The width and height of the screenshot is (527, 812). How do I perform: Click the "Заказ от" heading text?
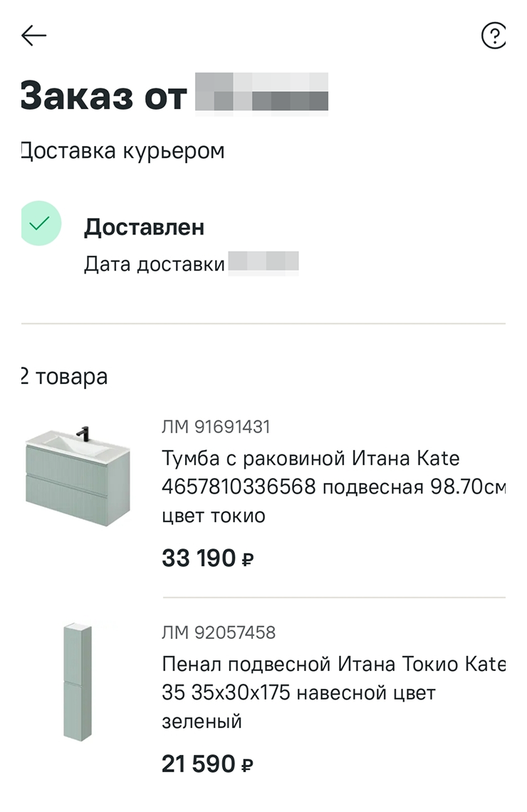click(103, 95)
